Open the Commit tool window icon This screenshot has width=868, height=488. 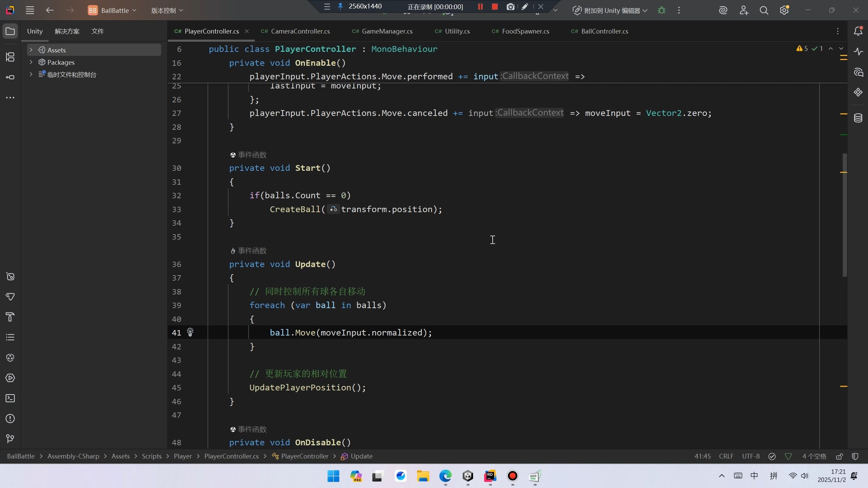point(10,77)
